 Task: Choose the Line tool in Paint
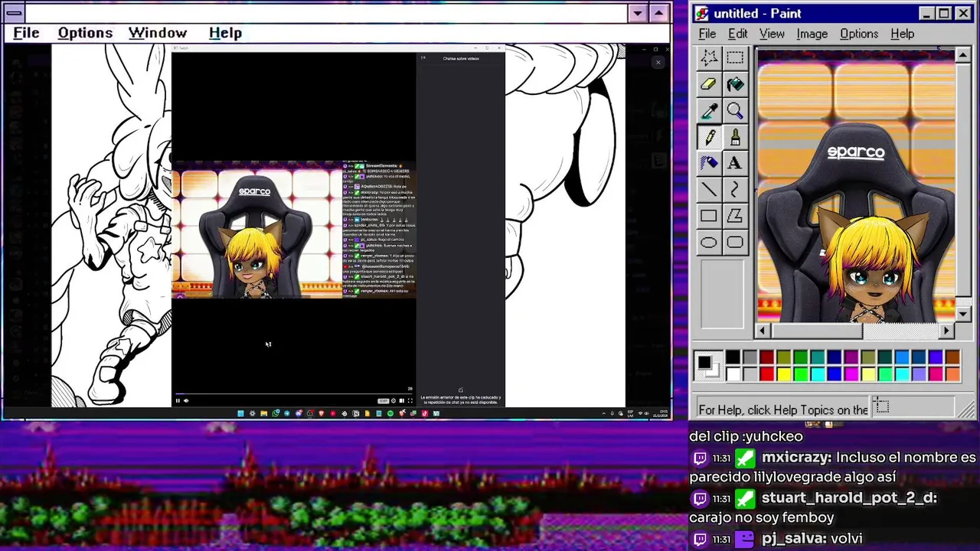(709, 190)
